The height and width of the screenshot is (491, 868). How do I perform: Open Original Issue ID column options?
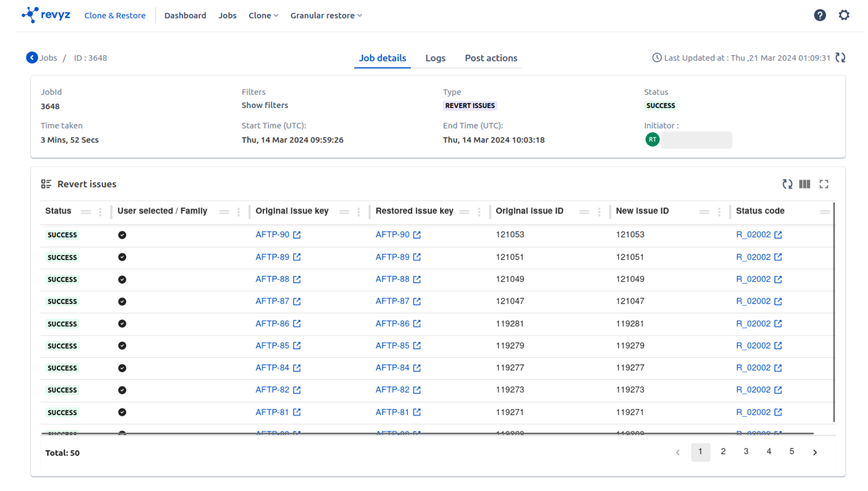(599, 212)
